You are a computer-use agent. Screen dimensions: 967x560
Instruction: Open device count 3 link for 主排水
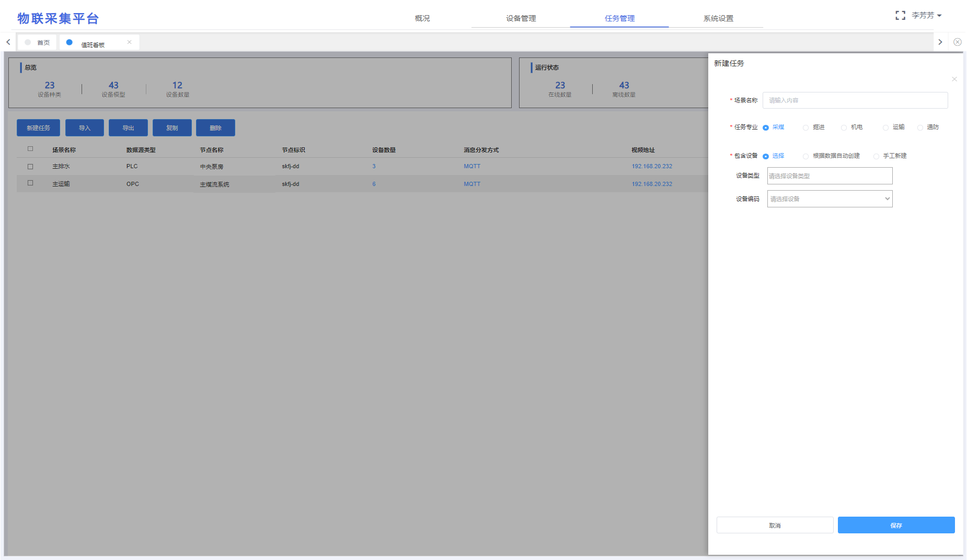pos(374,167)
